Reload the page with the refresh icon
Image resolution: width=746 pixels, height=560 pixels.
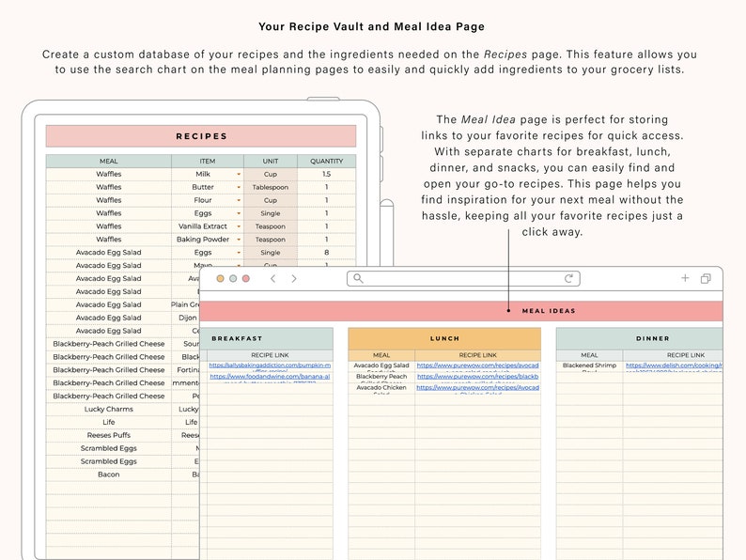(568, 278)
